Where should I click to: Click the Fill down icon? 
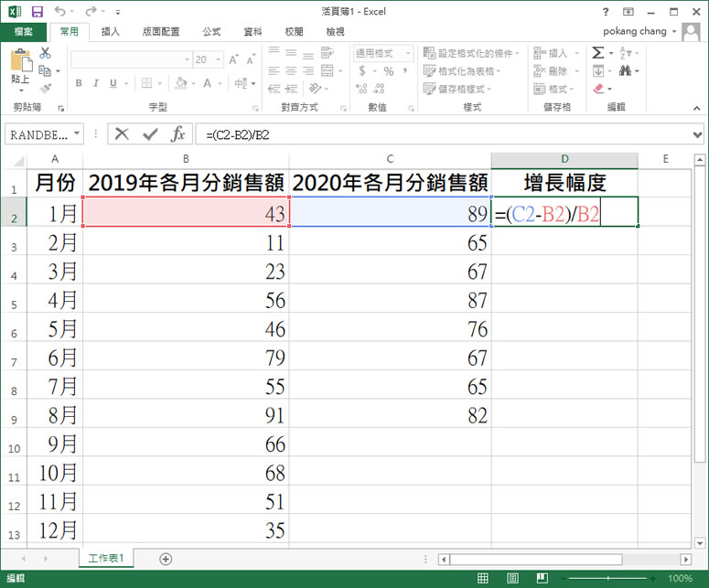(x=597, y=71)
